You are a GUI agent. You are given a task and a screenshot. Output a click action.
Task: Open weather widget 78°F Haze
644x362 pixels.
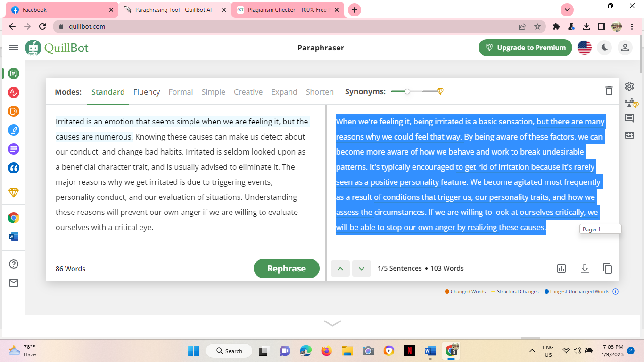(x=23, y=351)
